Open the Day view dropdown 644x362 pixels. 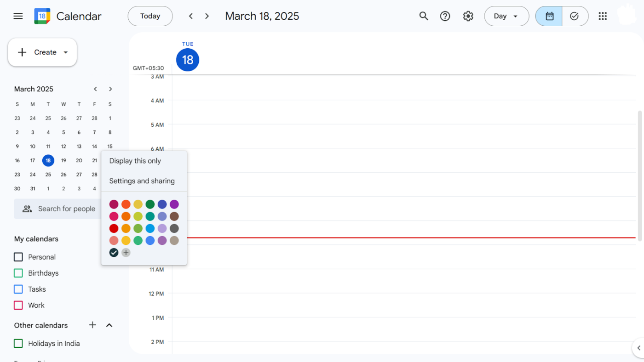click(x=506, y=16)
